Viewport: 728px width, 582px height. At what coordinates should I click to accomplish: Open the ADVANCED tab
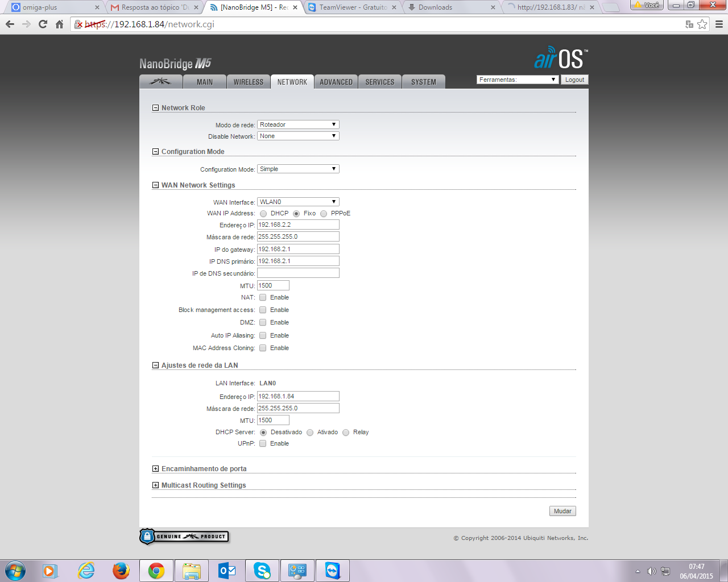point(336,82)
